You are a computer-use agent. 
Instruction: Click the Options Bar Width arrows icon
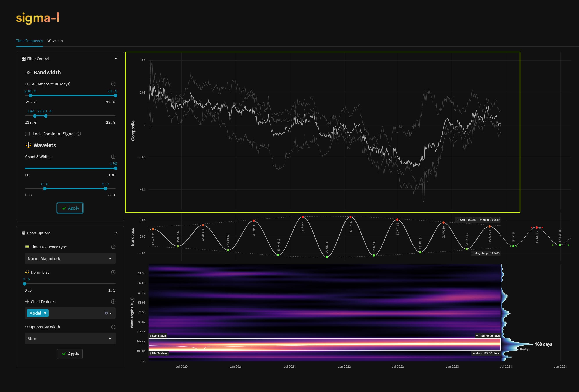(x=27, y=327)
